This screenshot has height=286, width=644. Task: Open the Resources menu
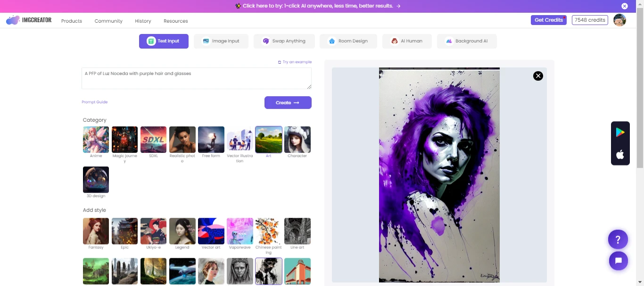(x=176, y=21)
